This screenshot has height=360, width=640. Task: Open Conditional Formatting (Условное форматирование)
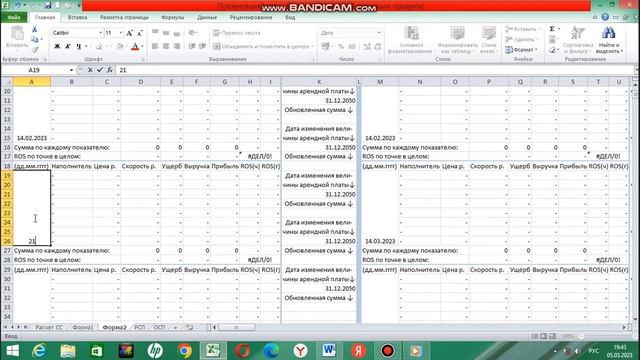click(x=411, y=40)
